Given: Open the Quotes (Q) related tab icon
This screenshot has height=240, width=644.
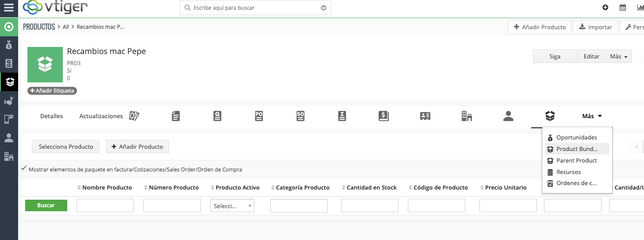Looking at the screenshot, I should pos(217,116).
